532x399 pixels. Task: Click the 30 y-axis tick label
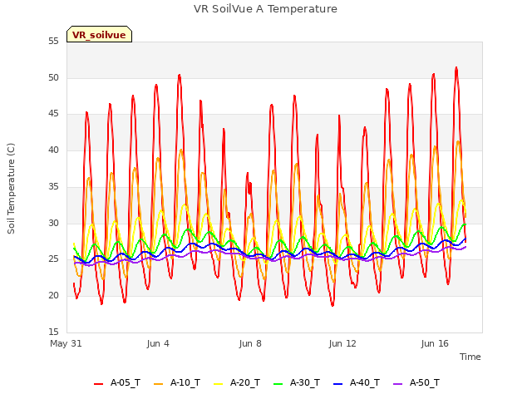(53, 223)
